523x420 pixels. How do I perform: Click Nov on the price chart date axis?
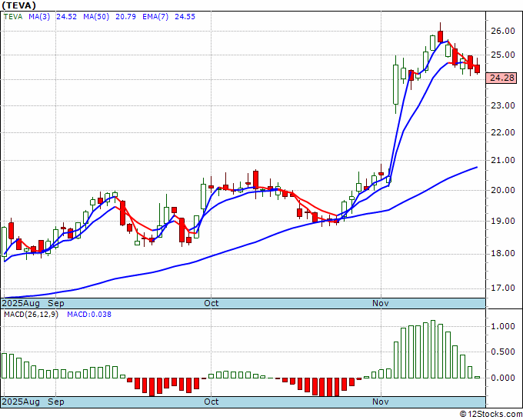point(381,303)
